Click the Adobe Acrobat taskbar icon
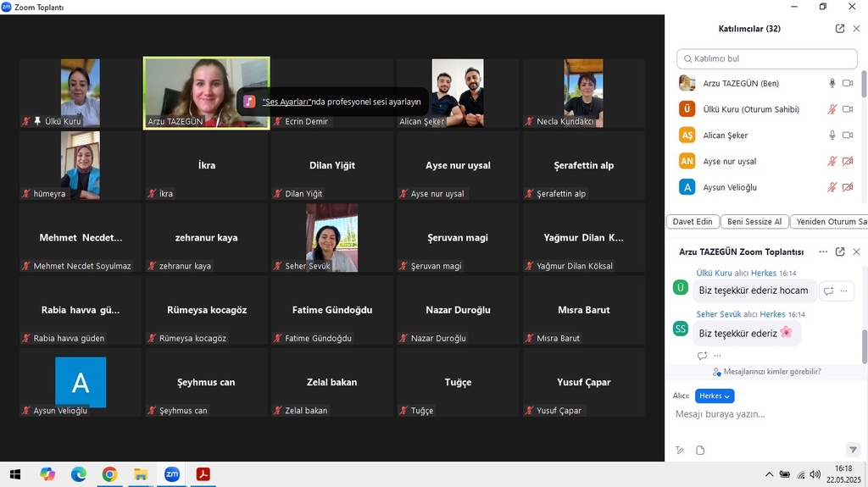Viewport: 868px width, 487px height. click(203, 474)
